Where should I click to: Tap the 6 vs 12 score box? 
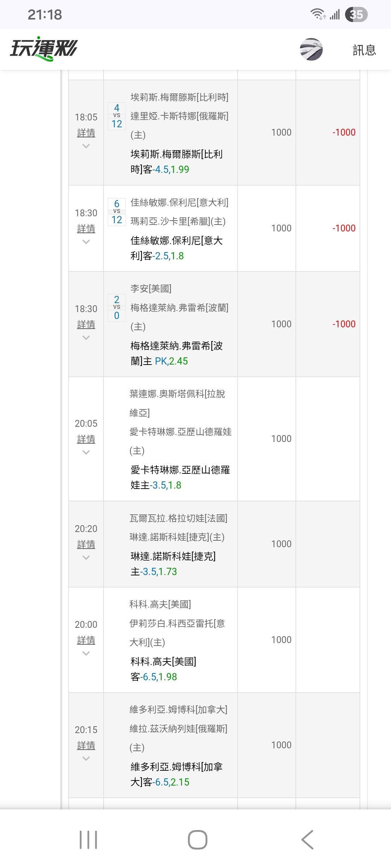click(x=117, y=212)
